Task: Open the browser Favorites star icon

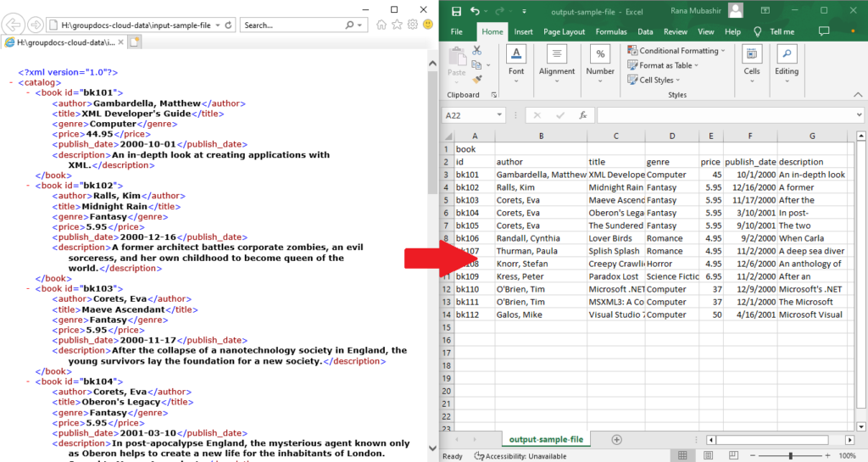Action: click(397, 25)
